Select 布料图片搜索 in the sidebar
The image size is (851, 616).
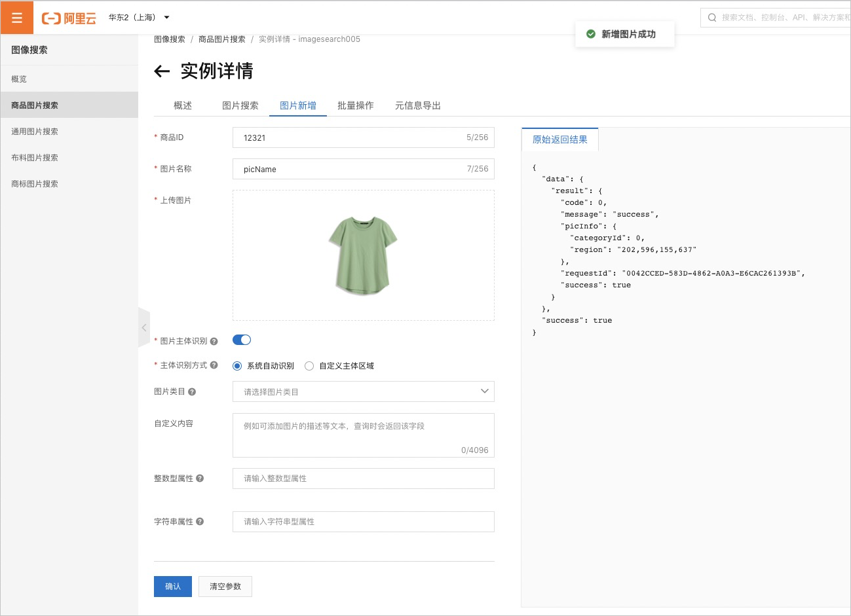click(69, 157)
